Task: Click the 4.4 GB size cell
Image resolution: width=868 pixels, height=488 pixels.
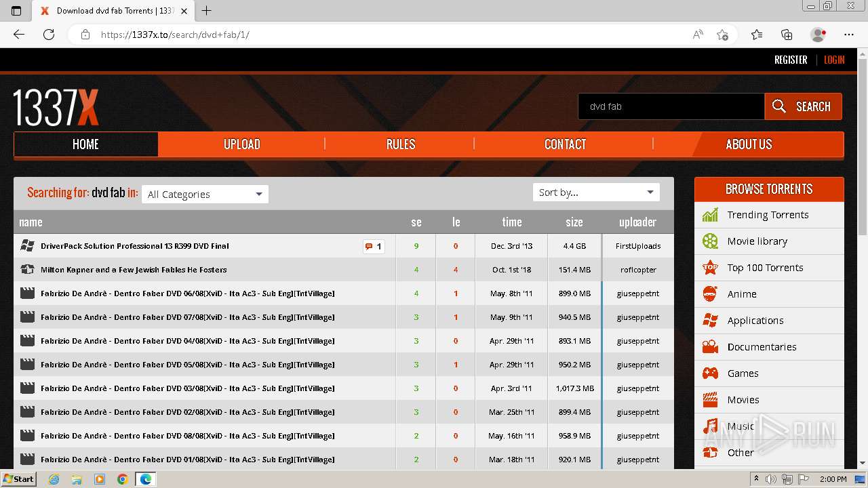Action: [x=574, y=246]
